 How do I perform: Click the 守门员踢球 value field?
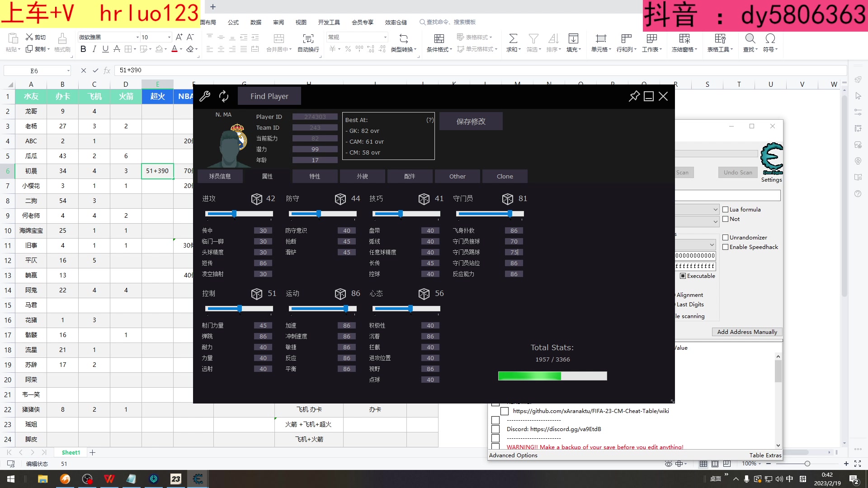point(514,252)
